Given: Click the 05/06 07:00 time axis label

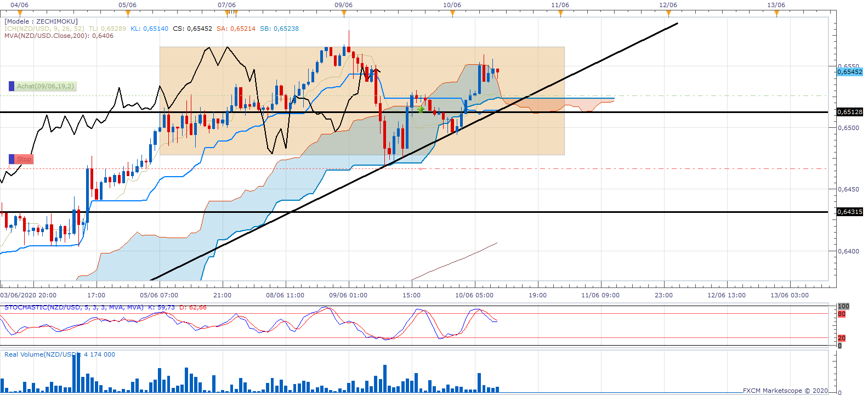Looking at the screenshot, I should 159,295.
